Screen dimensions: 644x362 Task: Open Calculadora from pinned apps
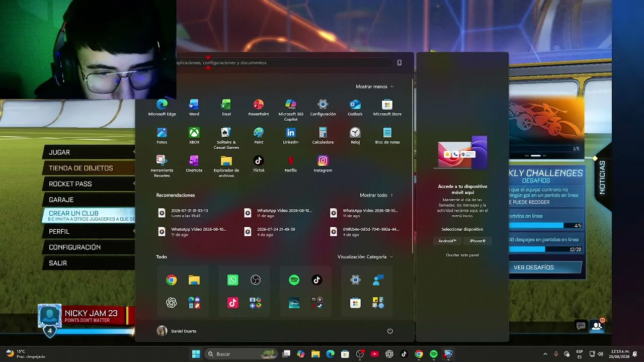coord(323,136)
